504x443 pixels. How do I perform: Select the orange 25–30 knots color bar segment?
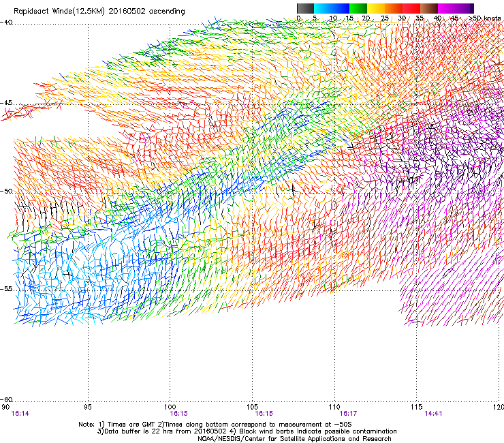pyautogui.click(x=394, y=8)
